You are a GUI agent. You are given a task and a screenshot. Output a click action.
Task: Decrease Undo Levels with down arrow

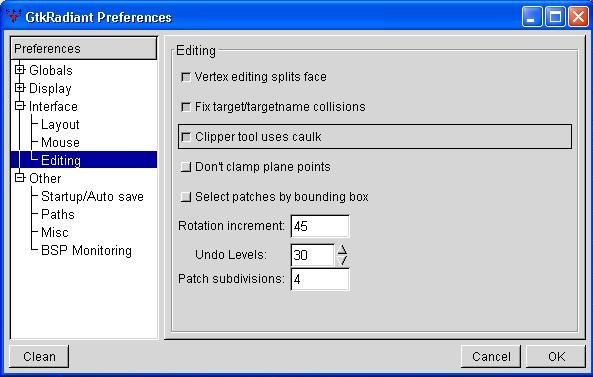coord(342,261)
